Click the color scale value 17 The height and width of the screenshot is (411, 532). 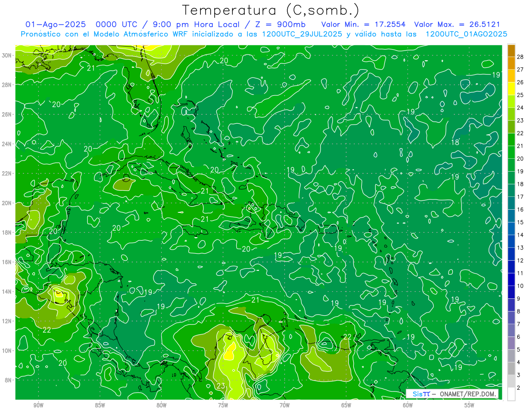click(520, 196)
